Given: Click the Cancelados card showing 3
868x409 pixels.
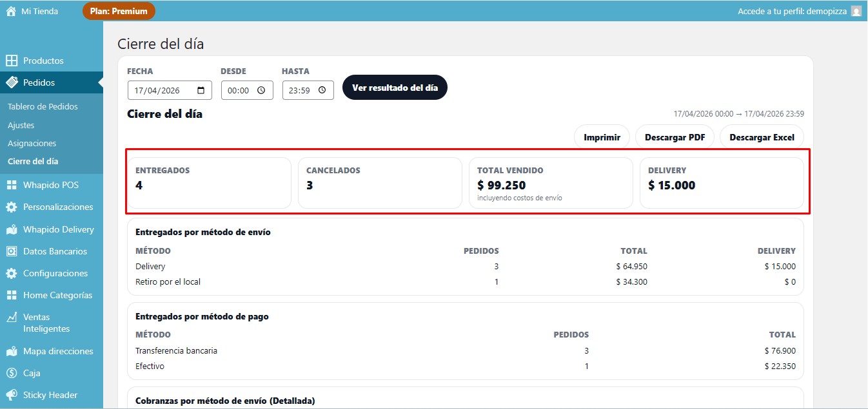Looking at the screenshot, I should tap(380, 183).
